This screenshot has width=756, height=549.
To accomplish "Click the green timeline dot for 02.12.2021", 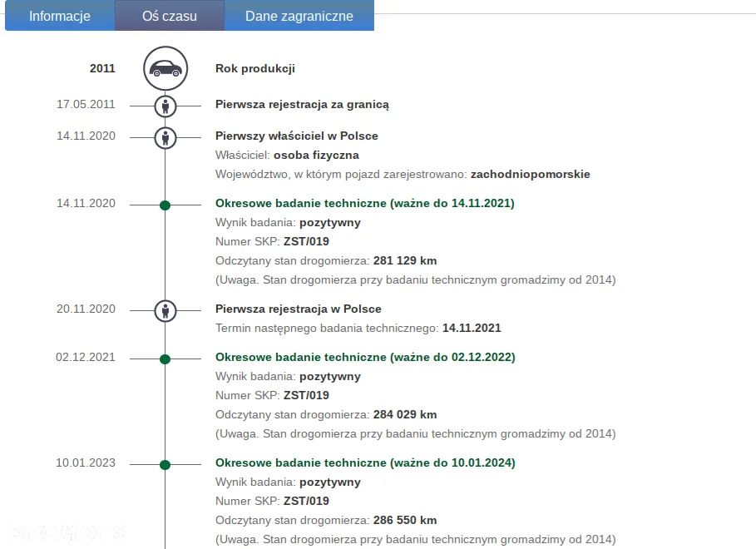I will tap(165, 359).
